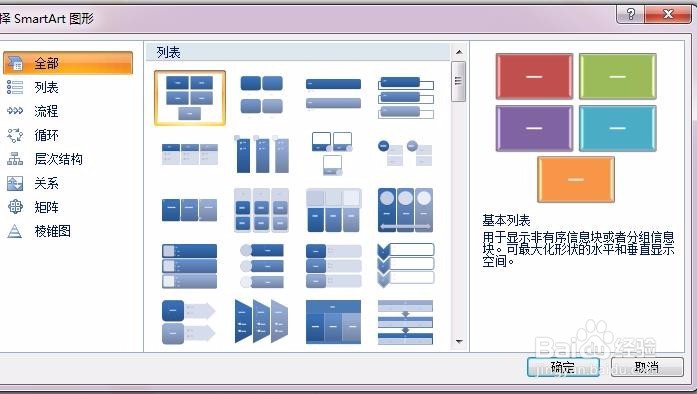Click the 基本列表 layout title text

coord(506,220)
